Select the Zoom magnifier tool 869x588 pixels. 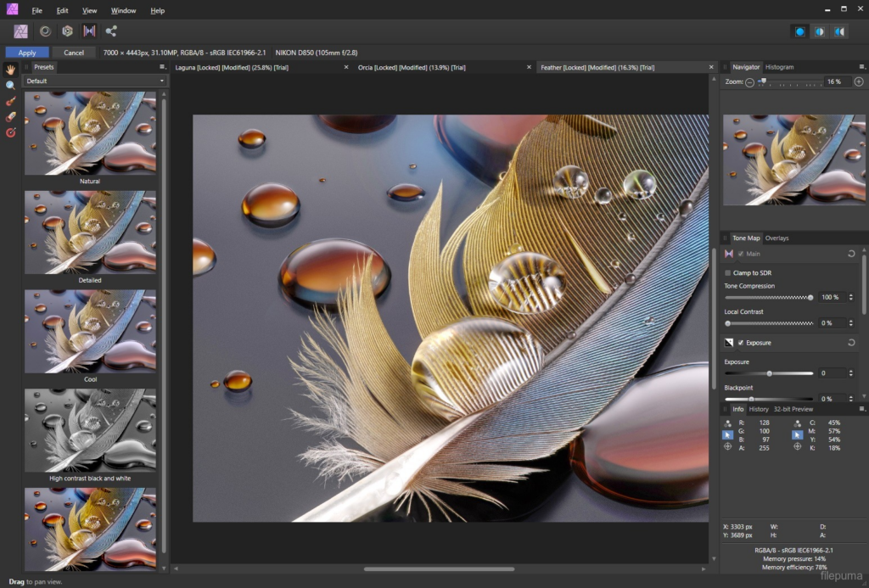point(11,85)
